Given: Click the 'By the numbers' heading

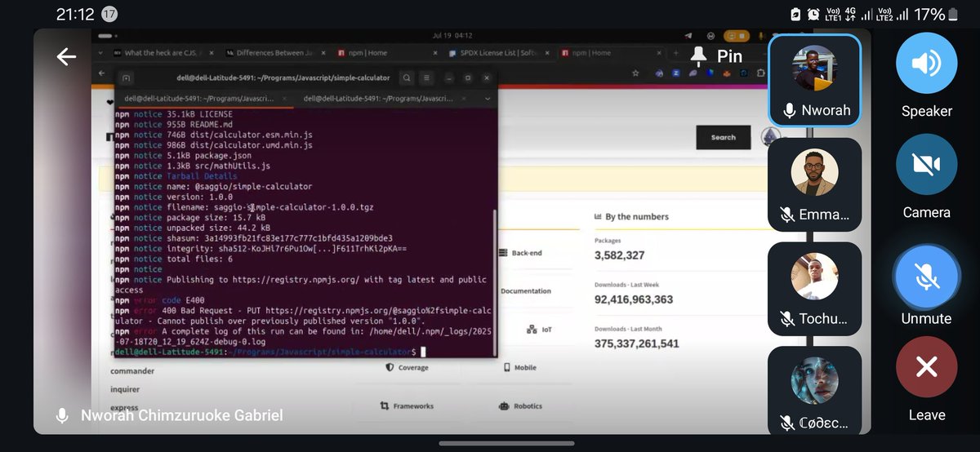Looking at the screenshot, I should pos(631,216).
